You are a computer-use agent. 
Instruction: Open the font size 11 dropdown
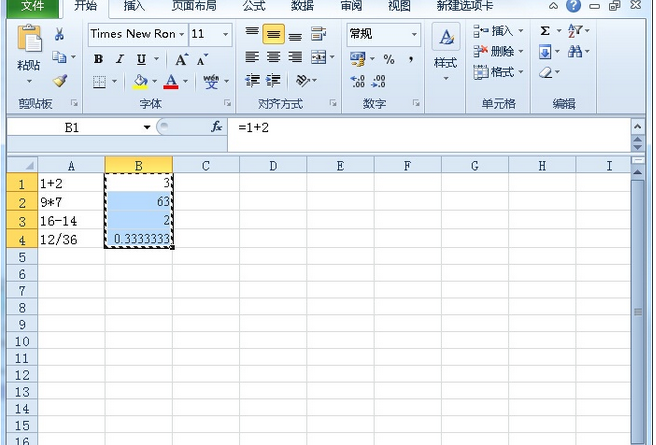225,34
